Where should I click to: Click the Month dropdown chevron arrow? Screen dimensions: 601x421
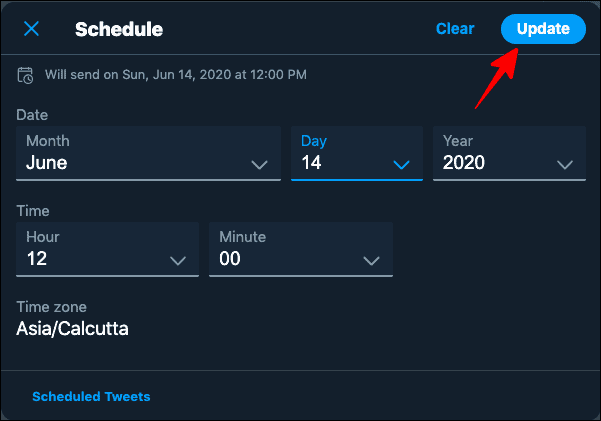coord(259,165)
